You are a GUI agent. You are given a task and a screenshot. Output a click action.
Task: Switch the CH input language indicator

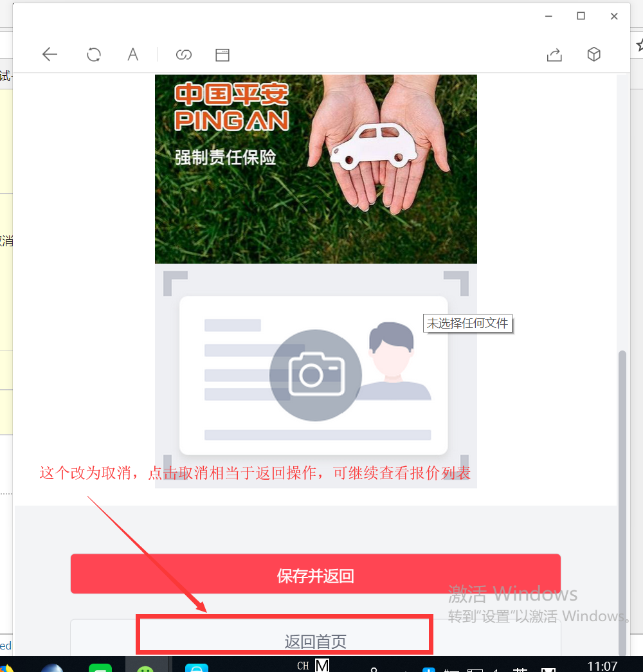coord(303,665)
